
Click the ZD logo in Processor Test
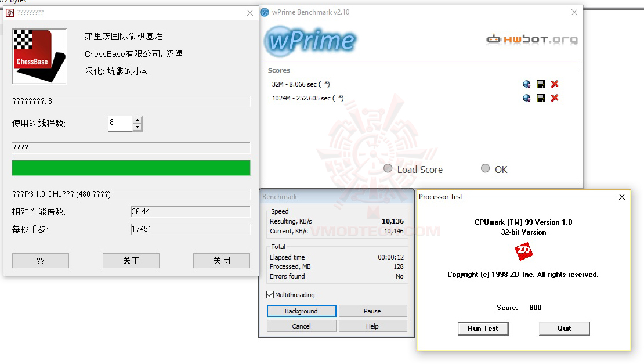point(523,251)
